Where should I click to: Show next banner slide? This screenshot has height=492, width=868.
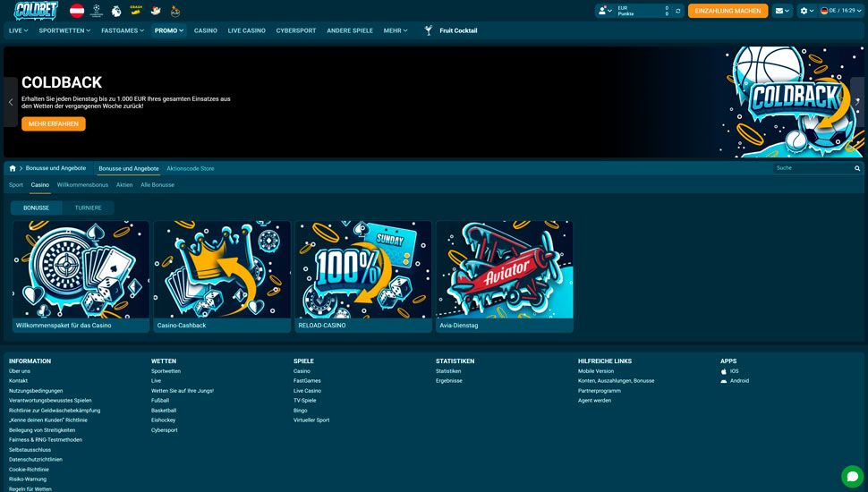(857, 102)
